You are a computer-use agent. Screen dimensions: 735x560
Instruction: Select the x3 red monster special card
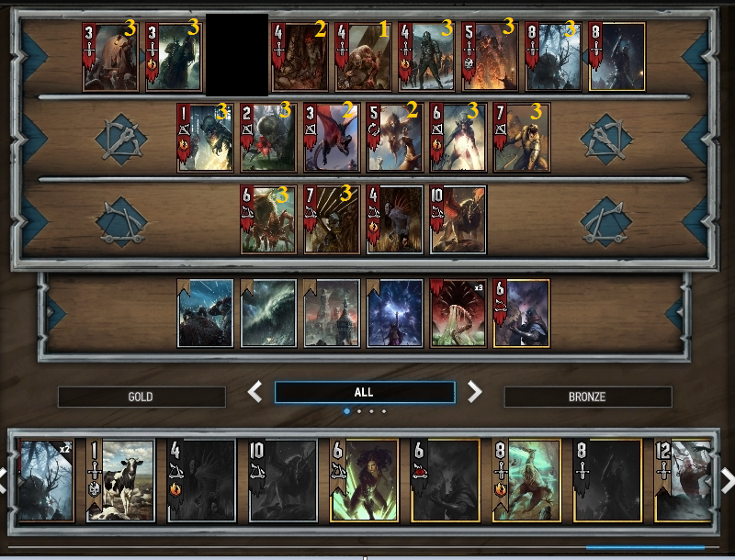(458, 313)
